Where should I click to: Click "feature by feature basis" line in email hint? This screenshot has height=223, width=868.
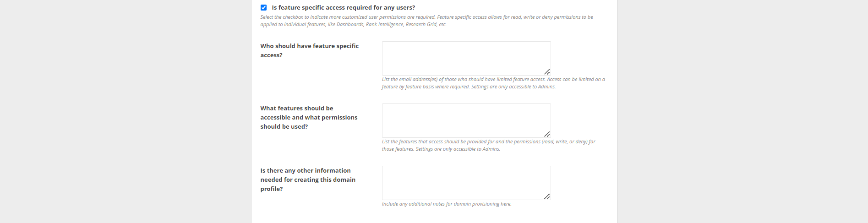(469, 87)
